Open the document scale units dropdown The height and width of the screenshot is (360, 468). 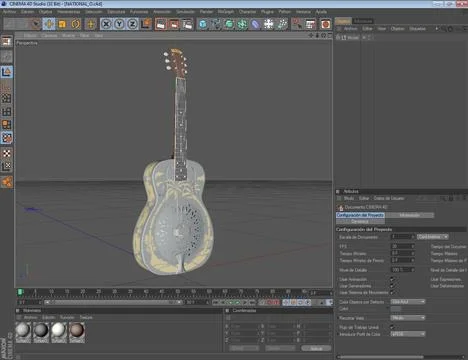[x=432, y=237]
